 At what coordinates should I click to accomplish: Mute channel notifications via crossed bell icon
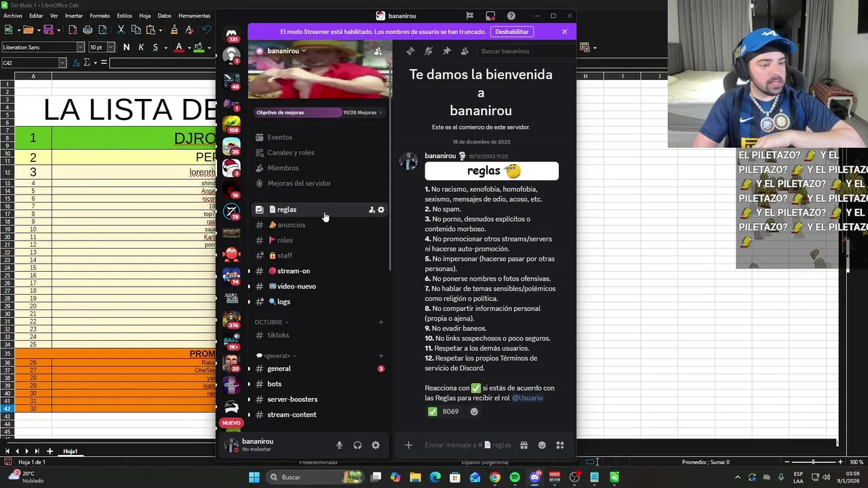pos(429,51)
